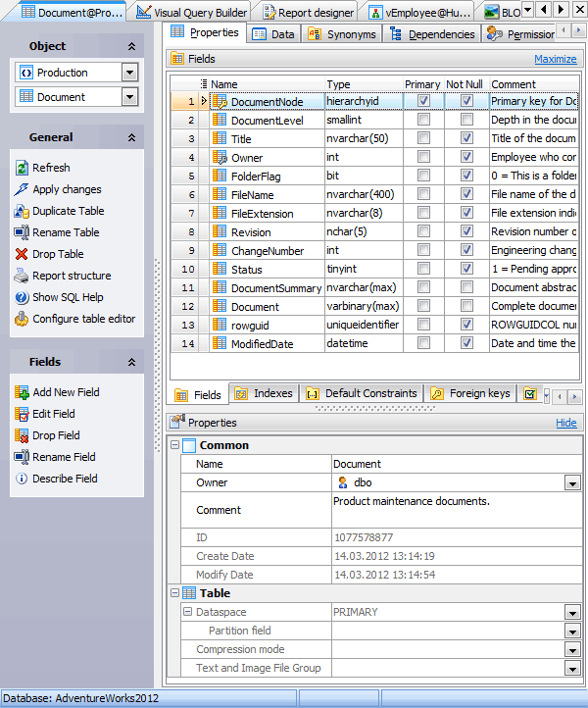Click the Show SQL Help question icon

click(x=22, y=297)
